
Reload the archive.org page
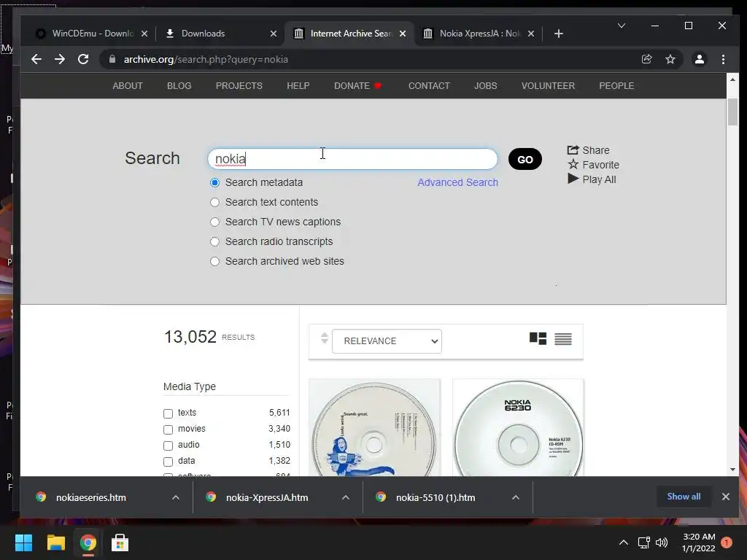point(83,59)
